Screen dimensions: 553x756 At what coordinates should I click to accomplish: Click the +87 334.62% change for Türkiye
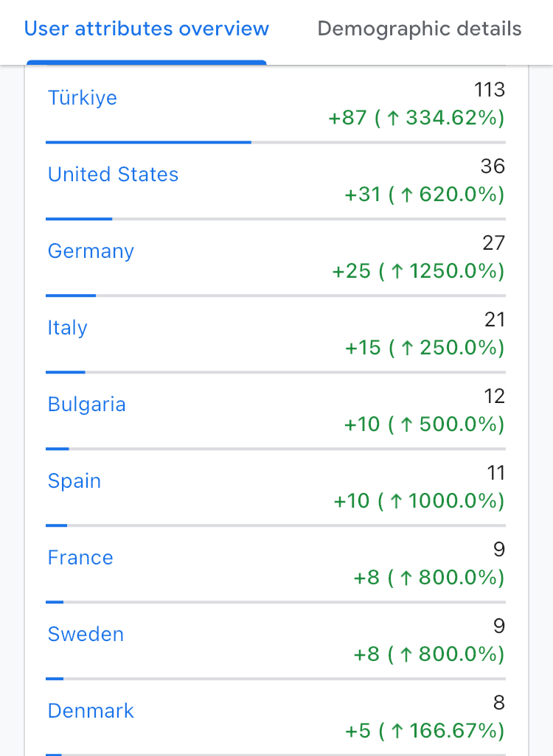click(x=417, y=118)
